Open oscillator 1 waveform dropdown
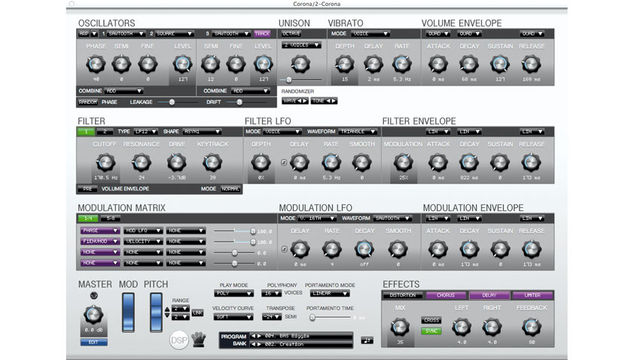The height and width of the screenshot is (360, 640). [126, 33]
